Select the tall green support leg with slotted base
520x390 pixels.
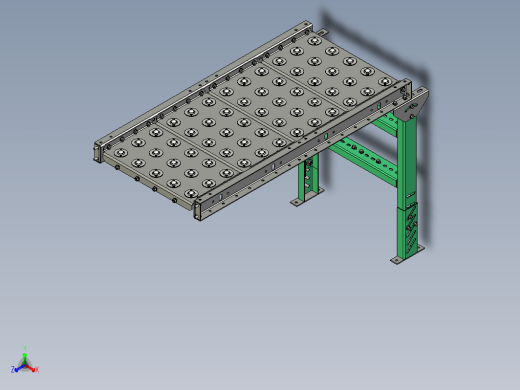pyautogui.click(x=407, y=187)
